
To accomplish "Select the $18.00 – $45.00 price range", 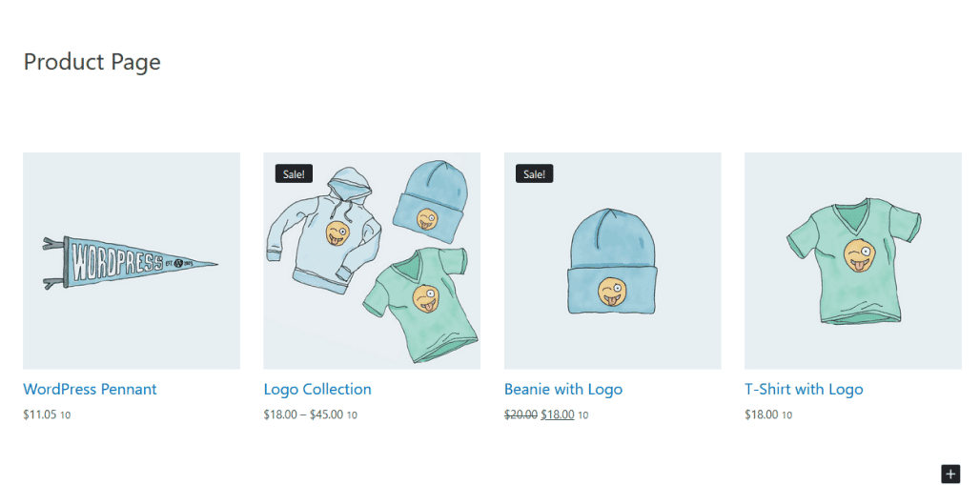I will click(304, 414).
